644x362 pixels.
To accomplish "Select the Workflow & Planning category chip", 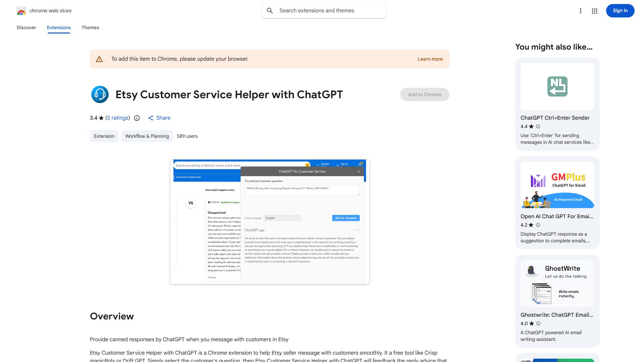I will (x=147, y=136).
